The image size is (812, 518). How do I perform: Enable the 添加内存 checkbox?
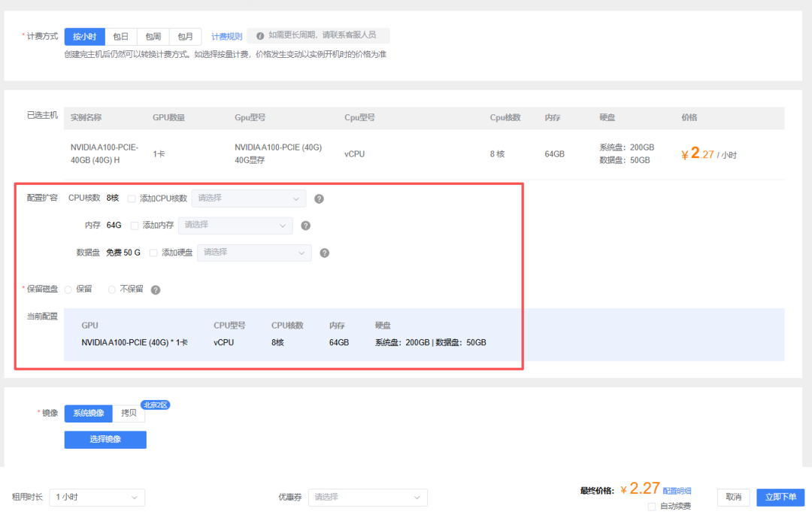(x=135, y=226)
